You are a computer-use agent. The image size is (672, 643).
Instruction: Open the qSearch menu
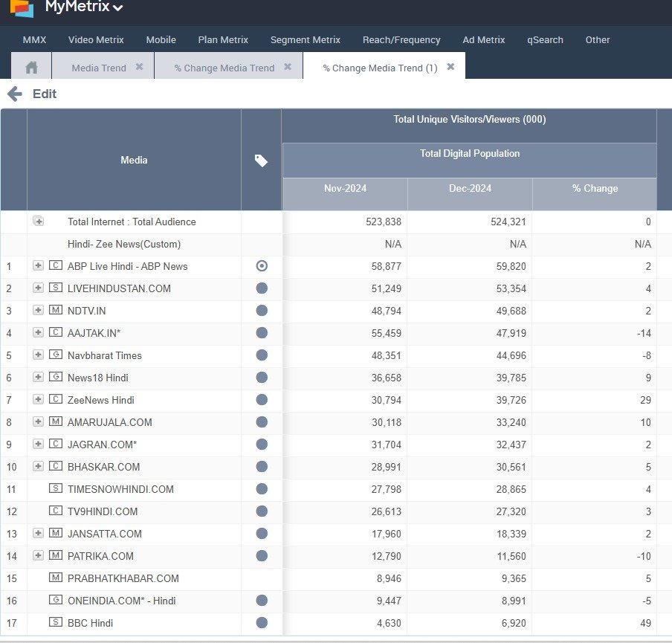[545, 40]
